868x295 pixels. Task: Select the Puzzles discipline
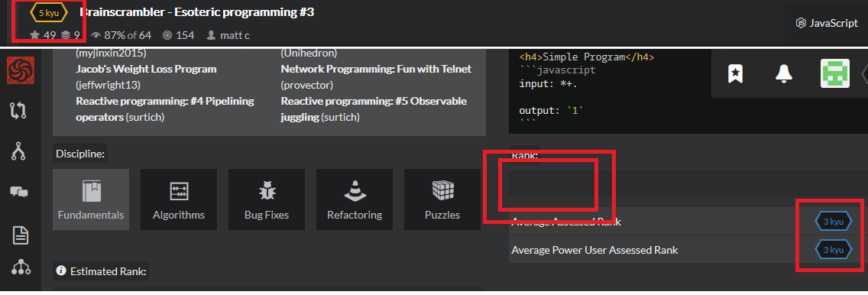[x=442, y=199]
